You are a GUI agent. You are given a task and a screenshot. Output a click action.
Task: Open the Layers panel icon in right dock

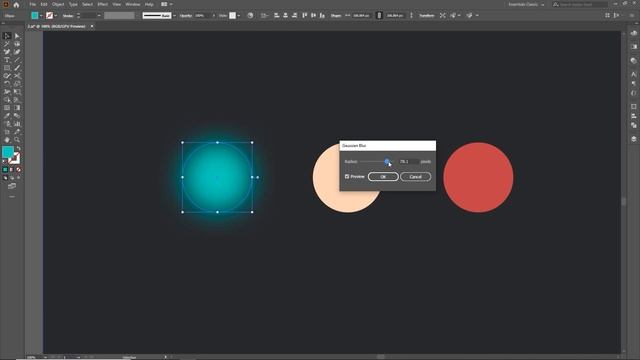(633, 139)
